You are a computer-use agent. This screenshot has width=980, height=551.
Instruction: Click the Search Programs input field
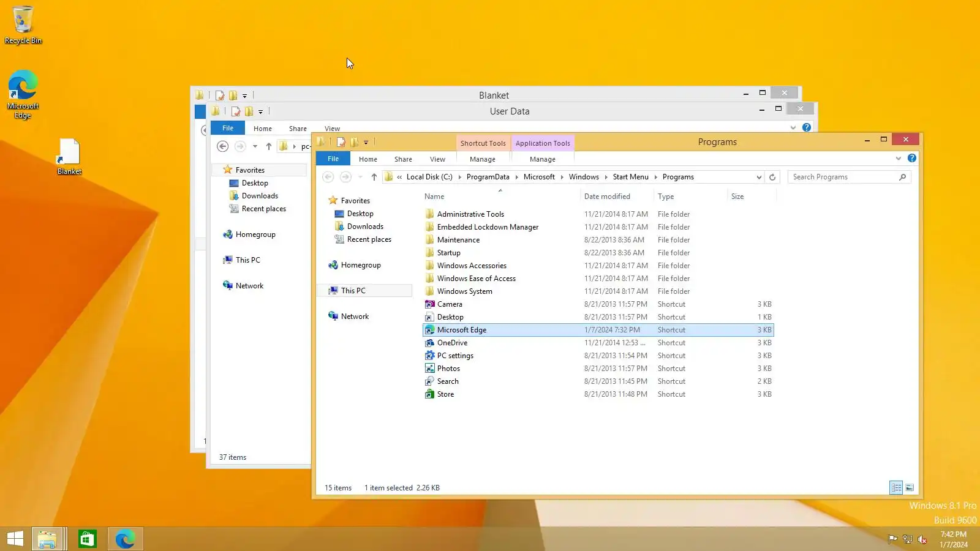[843, 177]
